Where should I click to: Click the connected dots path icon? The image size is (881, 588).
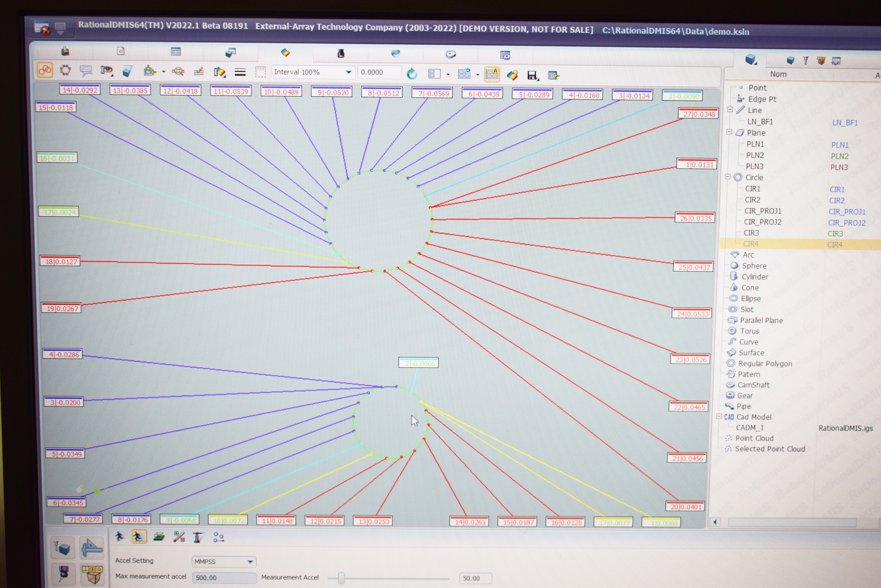point(218,537)
